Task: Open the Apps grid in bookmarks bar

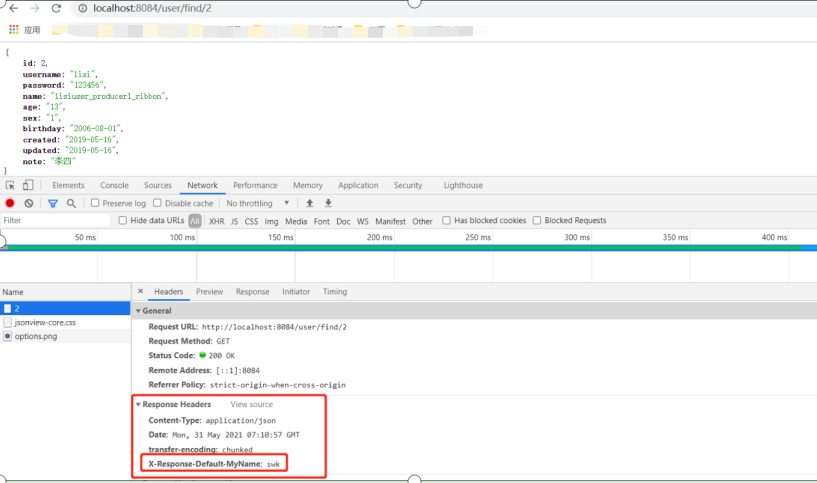Action: click(x=14, y=30)
